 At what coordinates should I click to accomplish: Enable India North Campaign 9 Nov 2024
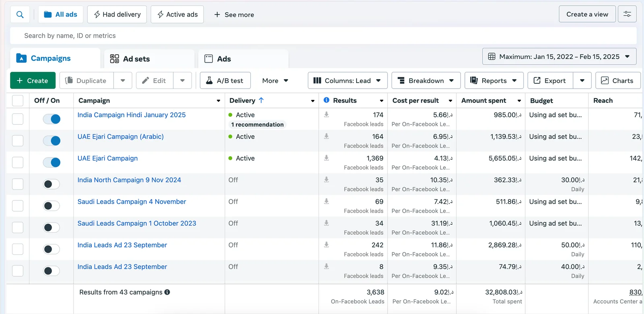52,184
